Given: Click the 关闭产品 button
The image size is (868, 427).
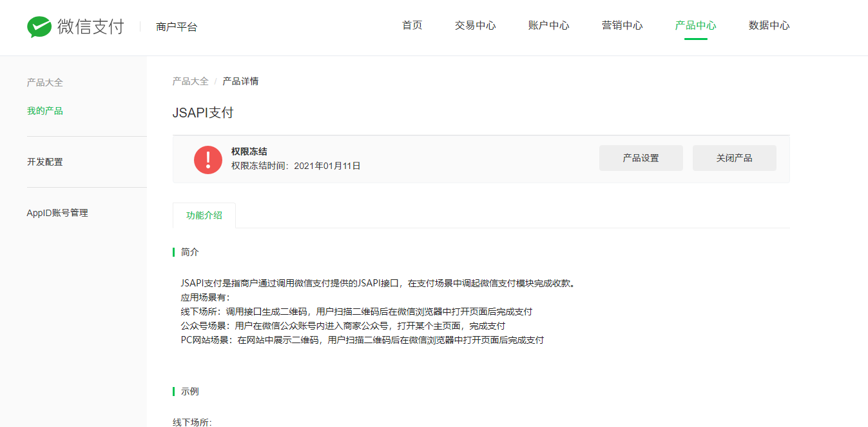Looking at the screenshot, I should click(735, 158).
